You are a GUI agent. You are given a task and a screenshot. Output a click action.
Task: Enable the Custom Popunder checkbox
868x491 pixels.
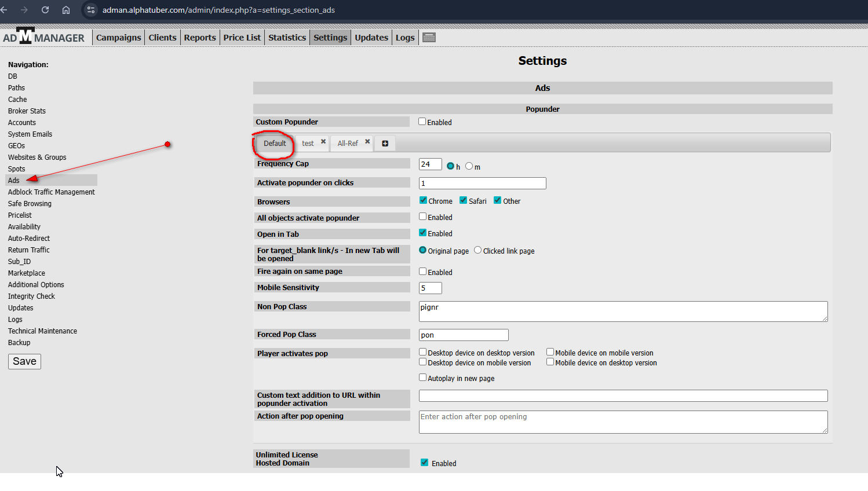422,122
